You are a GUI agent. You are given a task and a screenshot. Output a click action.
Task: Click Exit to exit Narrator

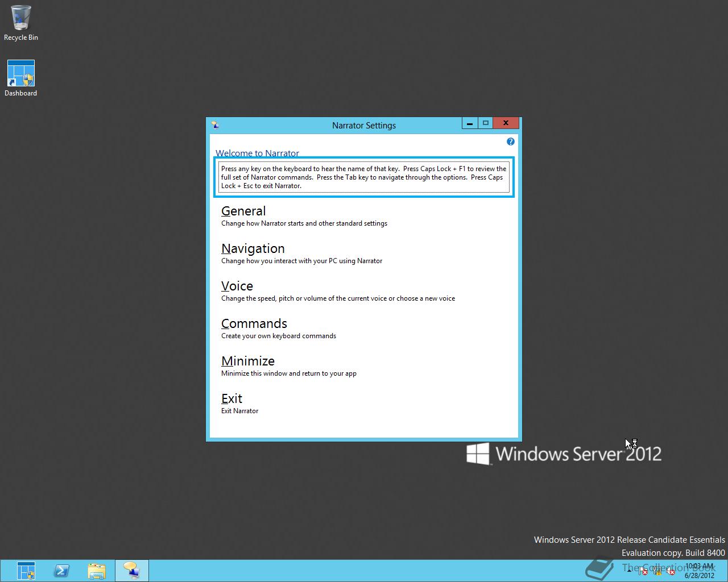coord(232,398)
